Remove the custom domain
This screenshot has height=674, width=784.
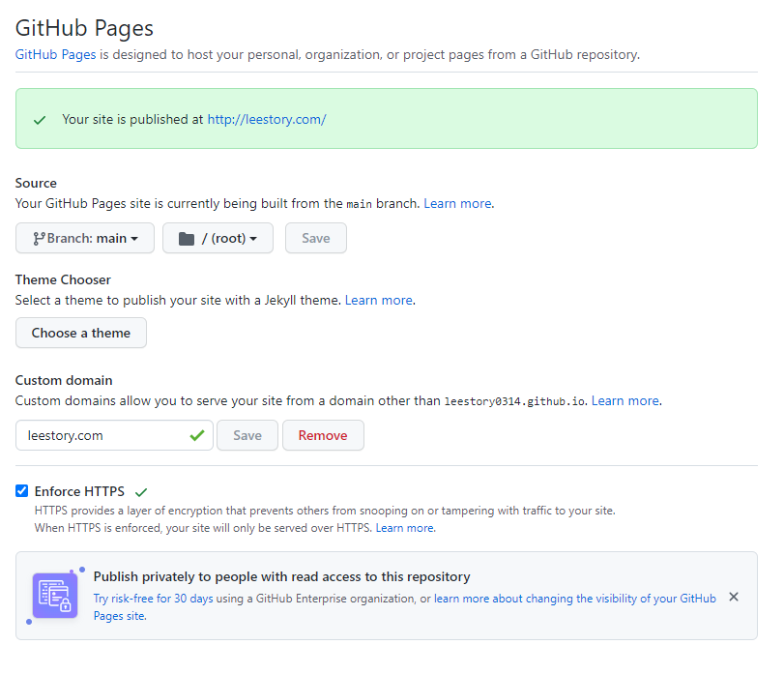click(323, 435)
